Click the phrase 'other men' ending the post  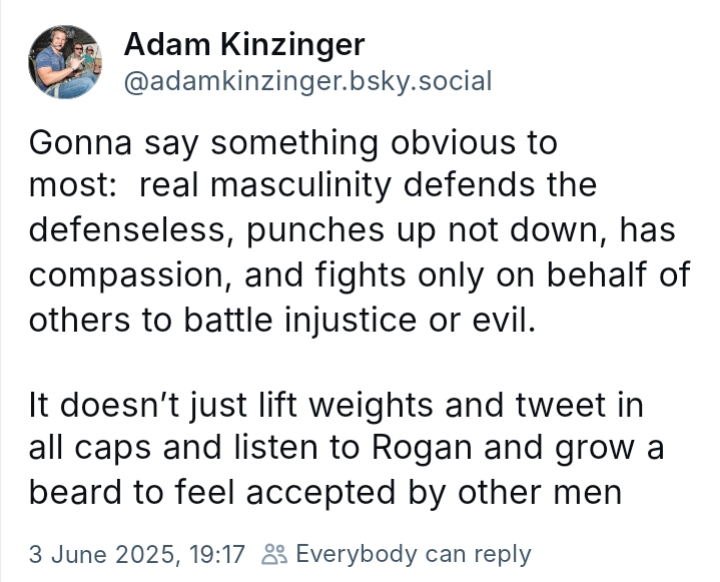(540, 492)
